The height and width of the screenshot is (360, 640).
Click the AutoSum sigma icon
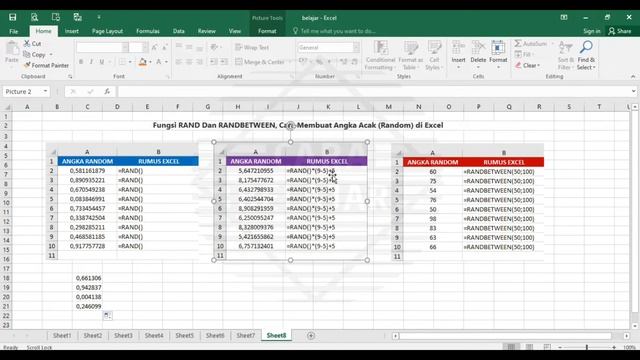[x=518, y=43]
